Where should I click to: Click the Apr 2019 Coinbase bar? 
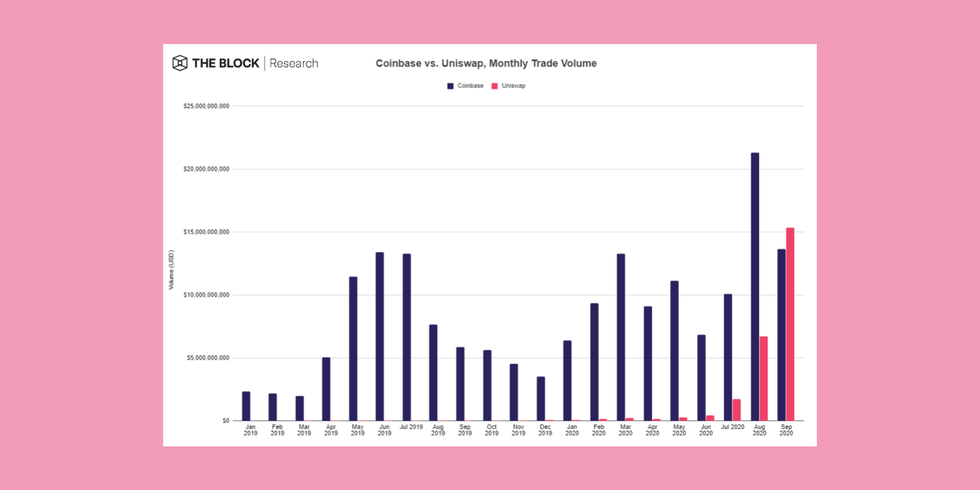pos(326,389)
